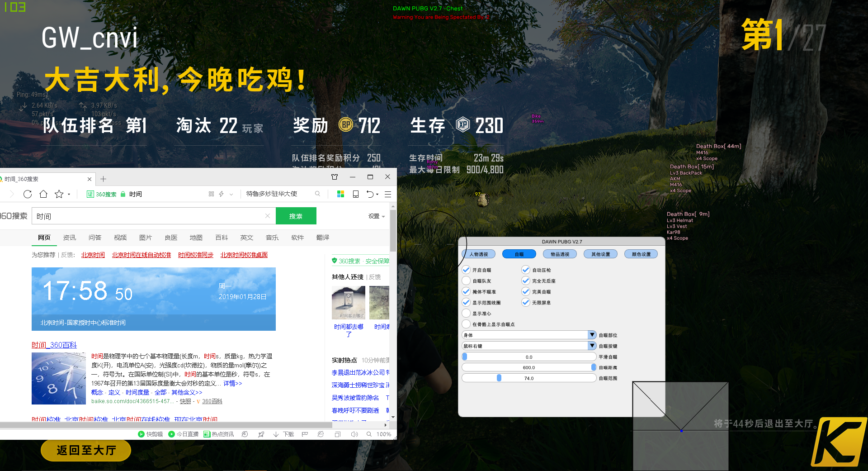Adjust the 自瞄距离 slider showing 600.0
The height and width of the screenshot is (471, 868).
coord(529,367)
